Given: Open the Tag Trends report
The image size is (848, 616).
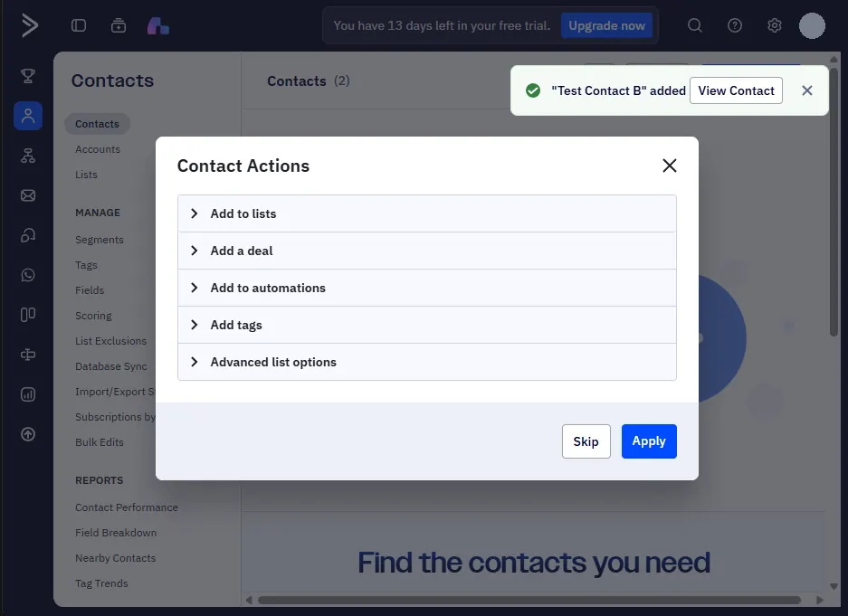Looking at the screenshot, I should pyautogui.click(x=101, y=583).
